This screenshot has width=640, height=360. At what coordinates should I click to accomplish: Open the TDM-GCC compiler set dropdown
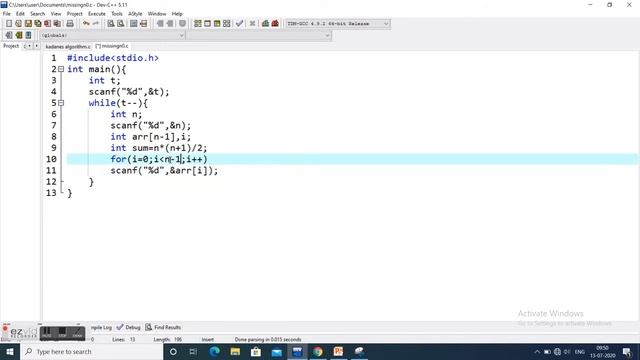338,24
